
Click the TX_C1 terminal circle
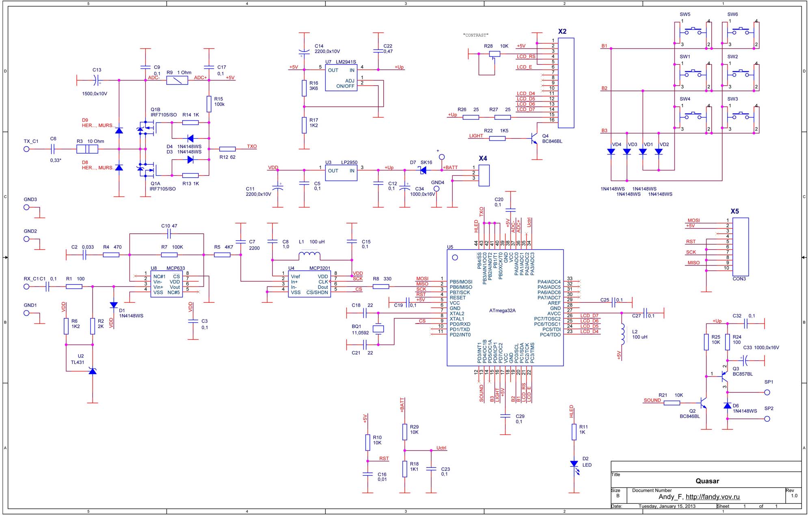pos(26,149)
